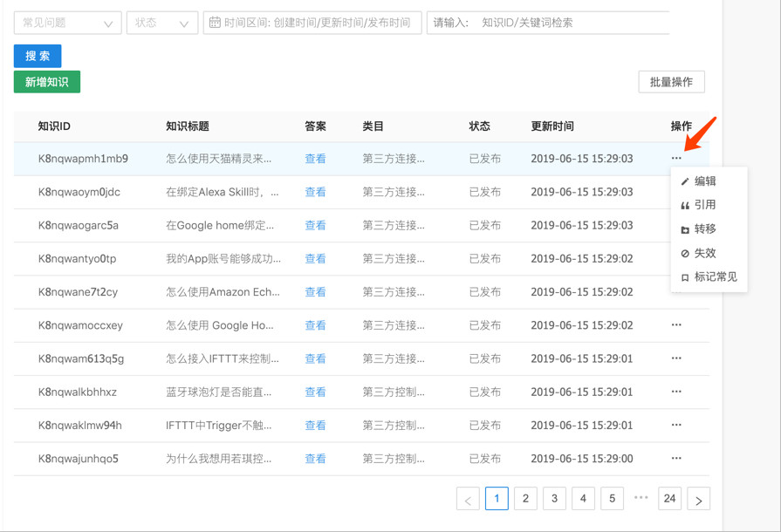Click timestamp 2019-06-15 15:29:00
Image resolution: width=781 pixels, height=532 pixels.
(582, 459)
